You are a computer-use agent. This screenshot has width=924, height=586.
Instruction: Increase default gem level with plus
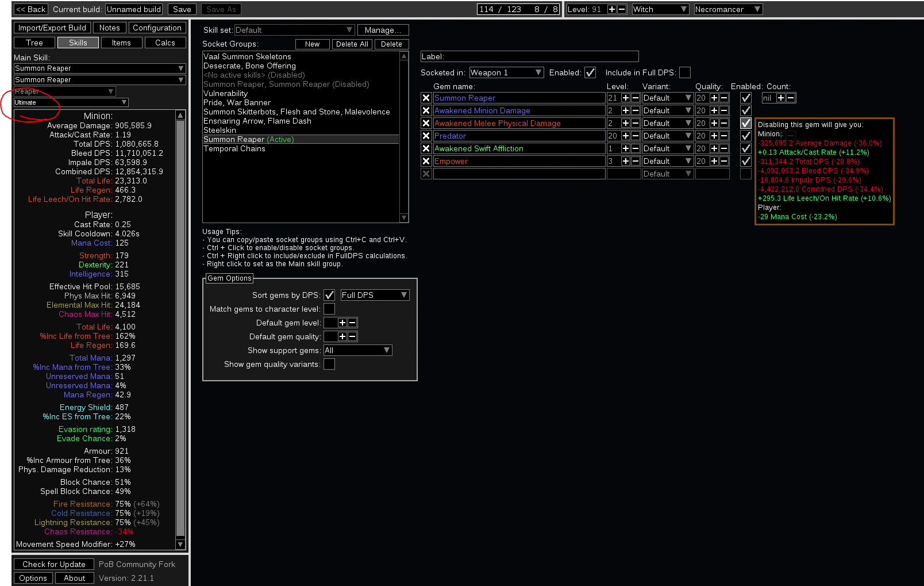pos(342,323)
